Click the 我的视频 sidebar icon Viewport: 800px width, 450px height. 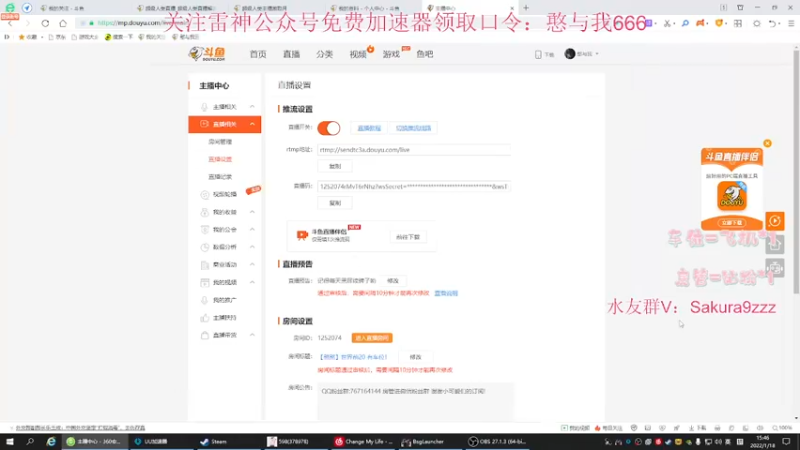point(205,282)
